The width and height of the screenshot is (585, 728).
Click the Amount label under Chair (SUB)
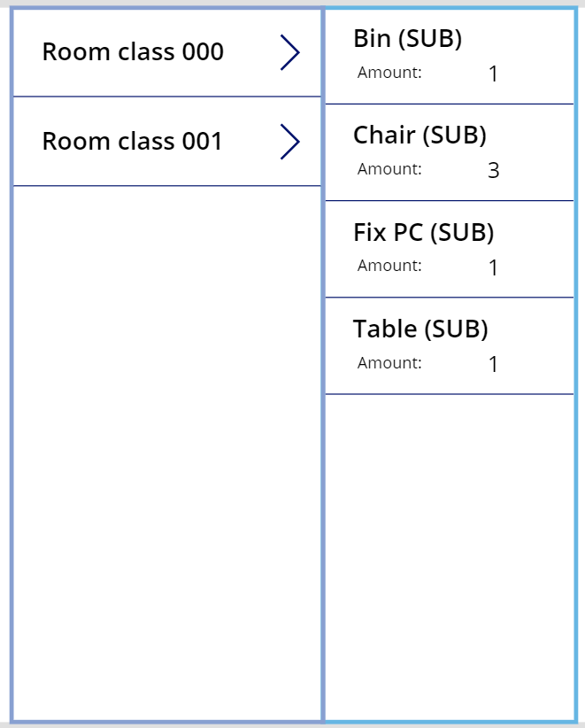pyautogui.click(x=389, y=169)
